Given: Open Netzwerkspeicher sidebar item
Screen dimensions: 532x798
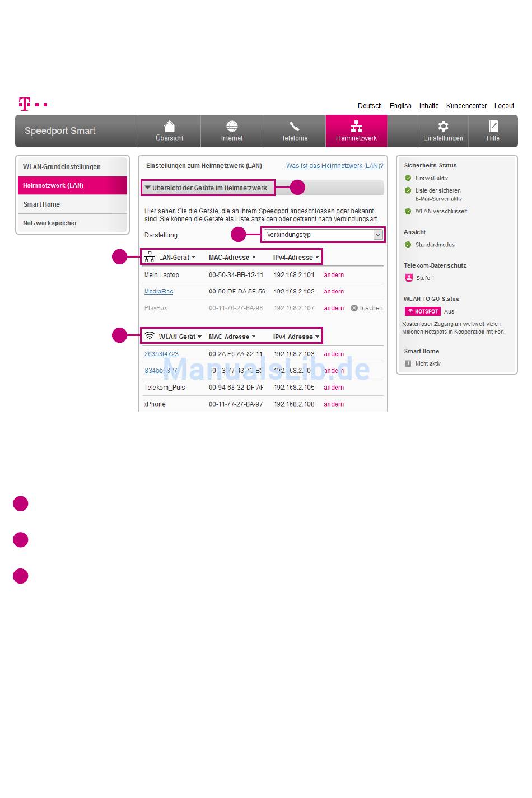Looking at the screenshot, I should point(72,223).
